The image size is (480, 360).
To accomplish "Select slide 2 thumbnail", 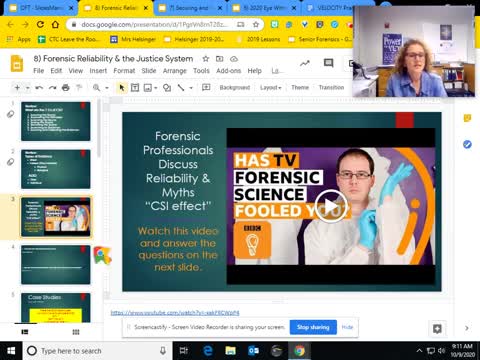I will point(56,169).
